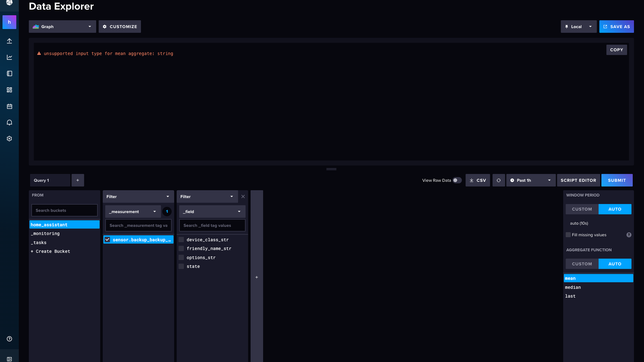Open the Local timezone dropdown
This screenshot has height=362, width=644.
click(578, 27)
